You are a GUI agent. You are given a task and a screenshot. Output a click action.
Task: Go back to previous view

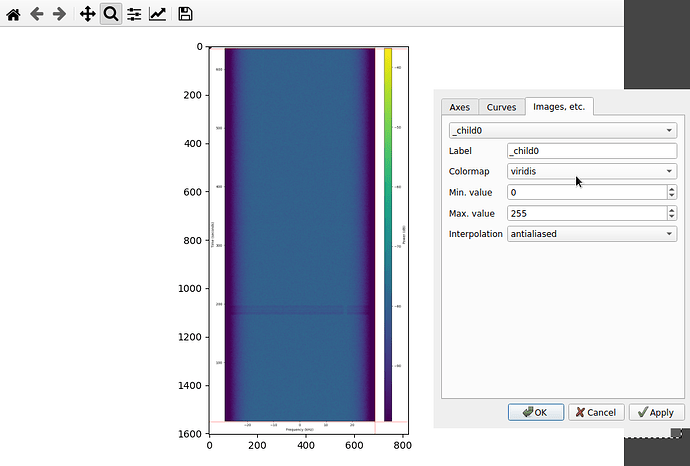36,14
